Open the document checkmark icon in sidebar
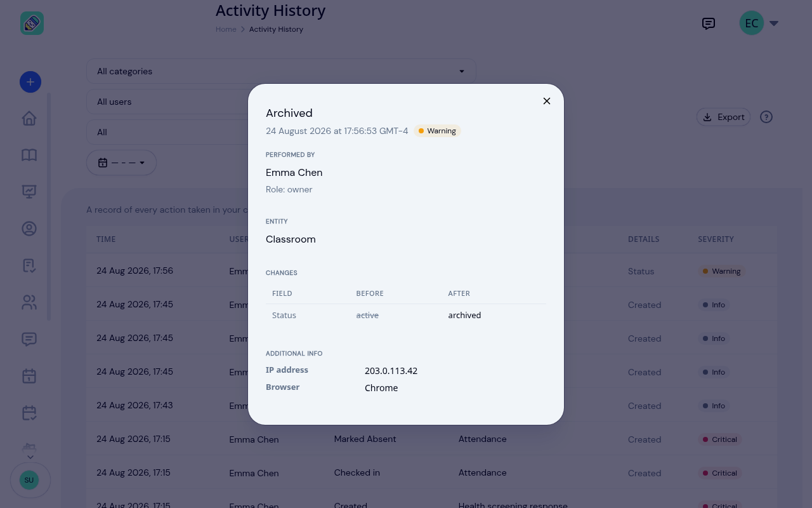The height and width of the screenshot is (508, 812). click(29, 265)
